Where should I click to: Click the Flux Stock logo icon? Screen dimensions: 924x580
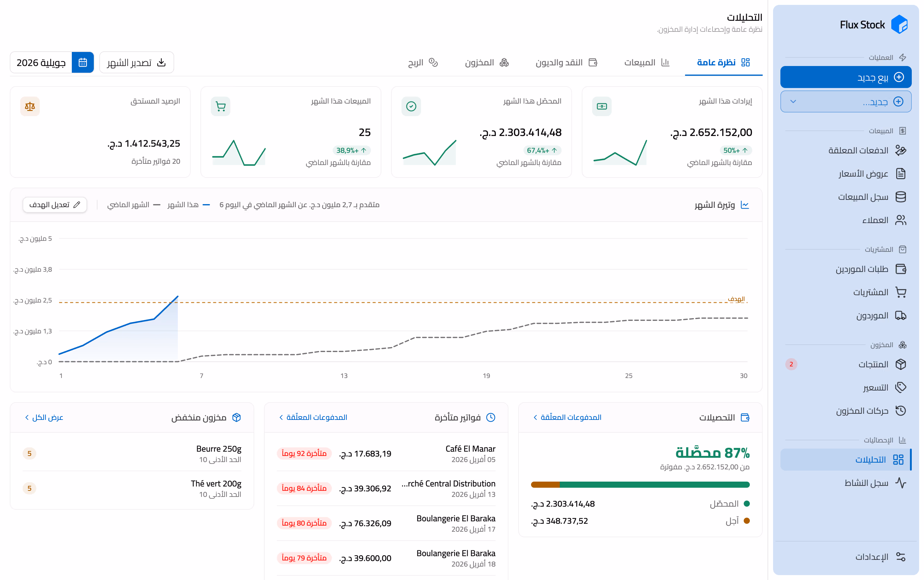pyautogui.click(x=899, y=24)
